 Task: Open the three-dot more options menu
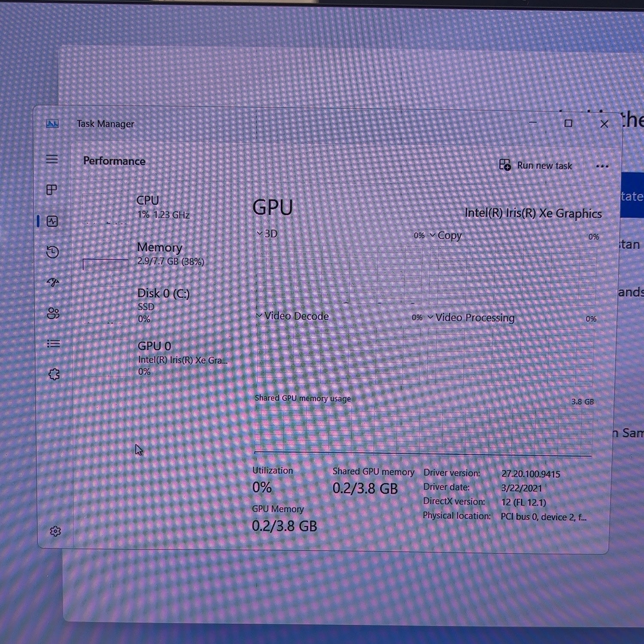[602, 166]
